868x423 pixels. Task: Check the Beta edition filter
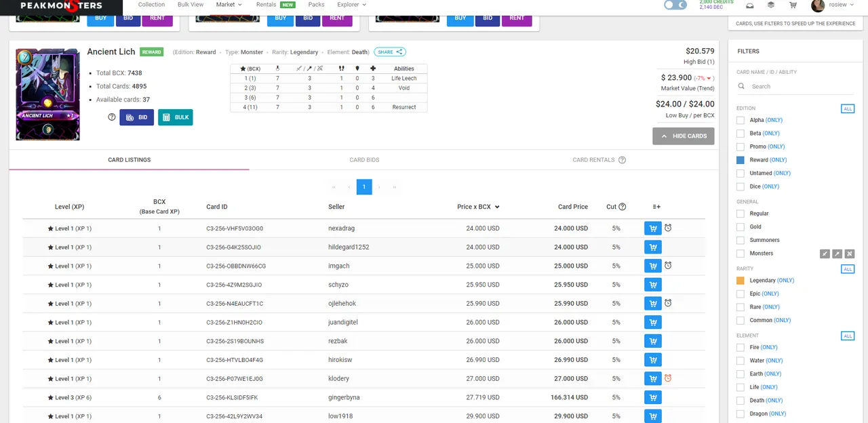[x=741, y=134]
